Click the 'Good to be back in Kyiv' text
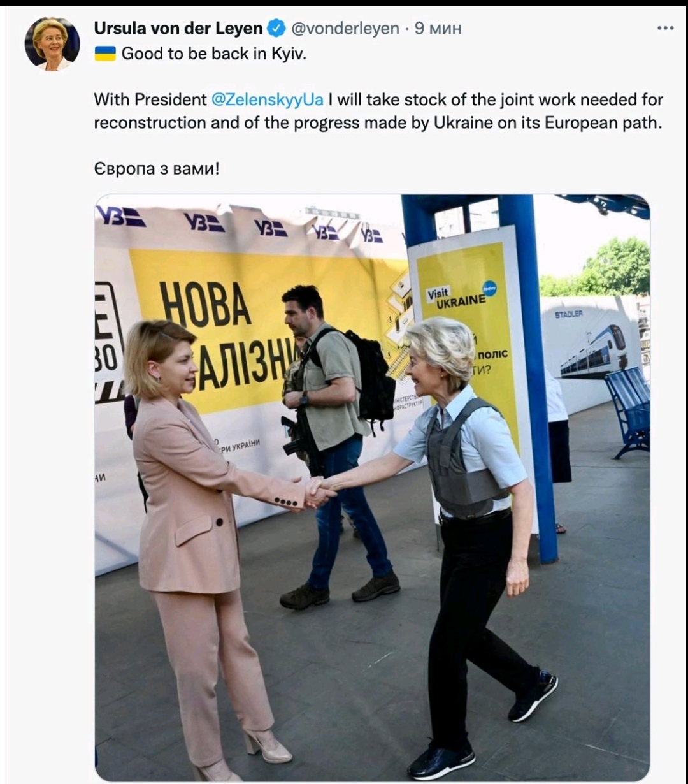This screenshot has width=688, height=784. pyautogui.click(x=214, y=54)
